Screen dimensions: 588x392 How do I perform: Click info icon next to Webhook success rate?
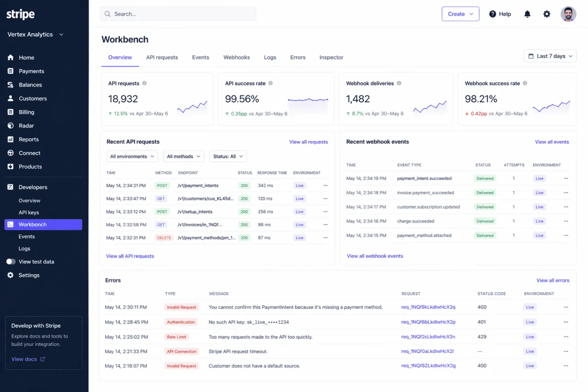click(525, 84)
